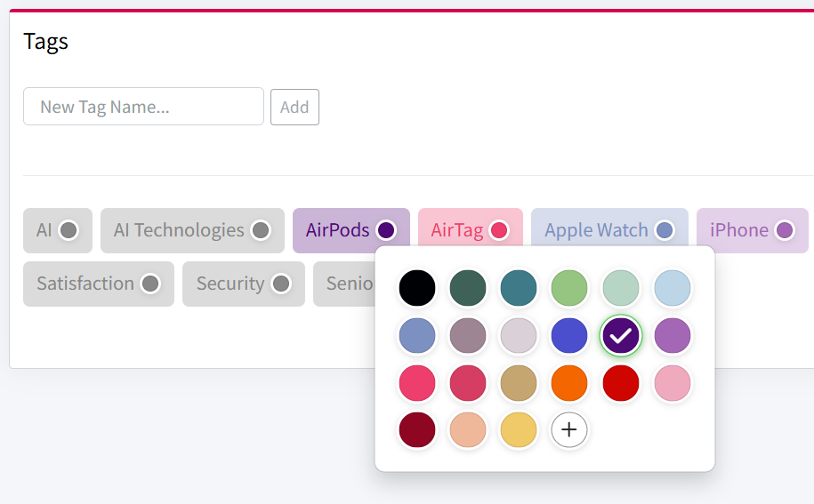Select the Satisfaction tag label
814x504 pixels.
pos(85,284)
